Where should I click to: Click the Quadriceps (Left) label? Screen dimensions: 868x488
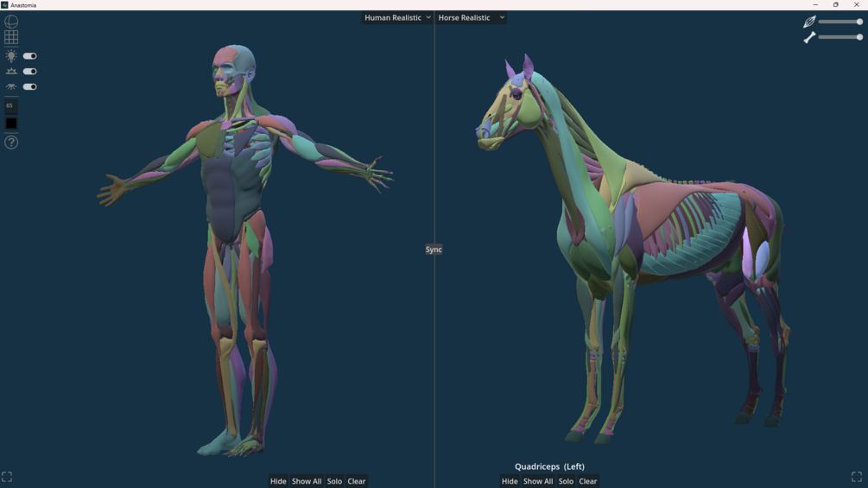coord(549,466)
